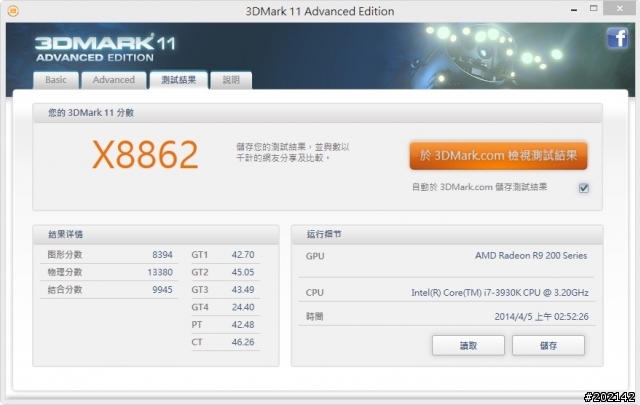Select PT result 42.48
Image resolution: width=640 pixels, height=405 pixels.
[x=243, y=325]
